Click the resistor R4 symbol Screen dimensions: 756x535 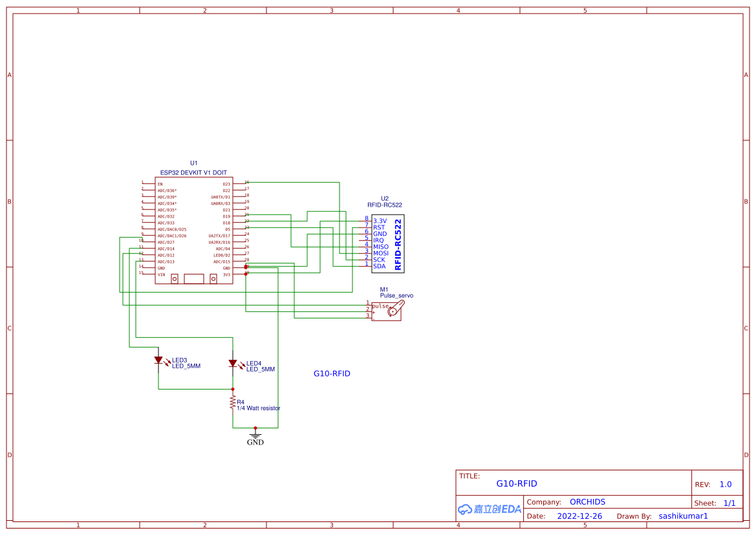click(x=233, y=403)
